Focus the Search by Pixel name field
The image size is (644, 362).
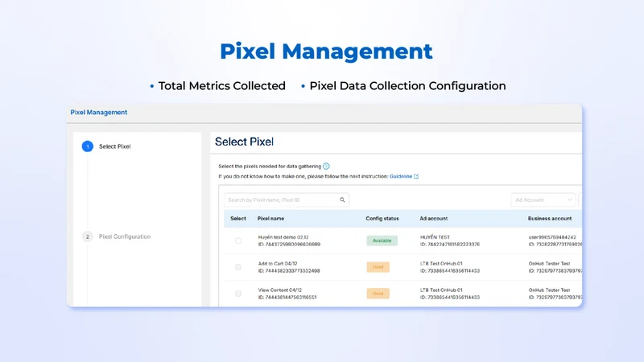(x=287, y=200)
